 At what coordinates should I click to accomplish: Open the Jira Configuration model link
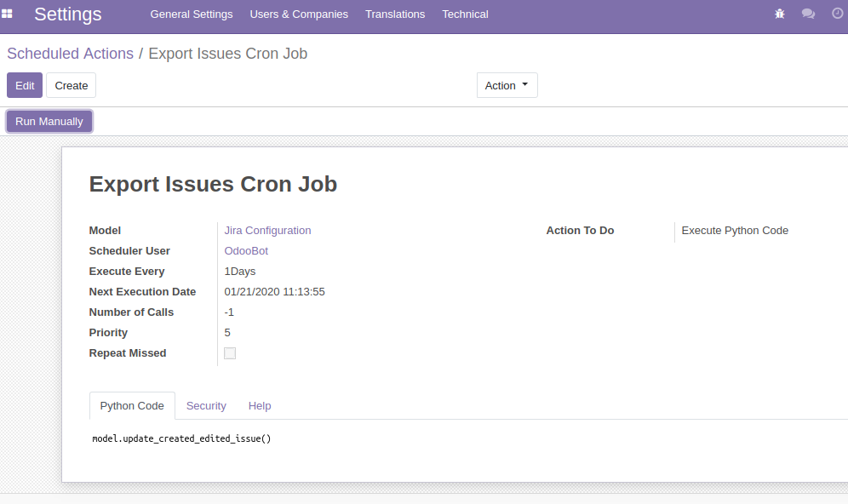[267, 231]
